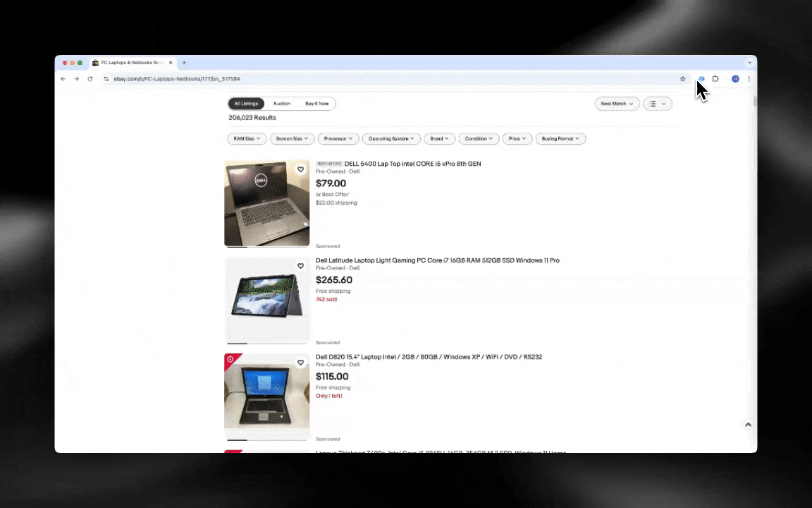
Task: Click "Sponsored" label on the DELL 5400 listing
Action: [x=328, y=246]
